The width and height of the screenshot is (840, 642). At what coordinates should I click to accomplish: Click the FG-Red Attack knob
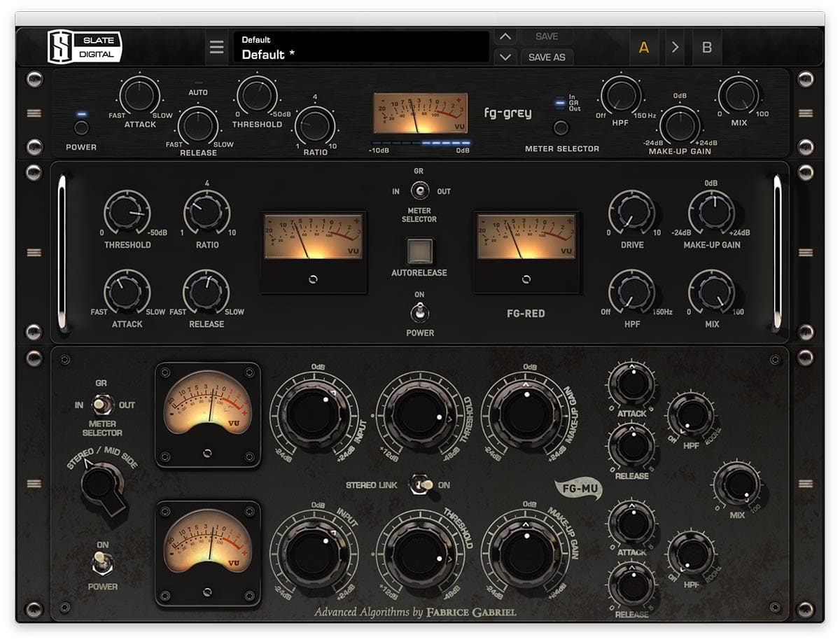127,293
